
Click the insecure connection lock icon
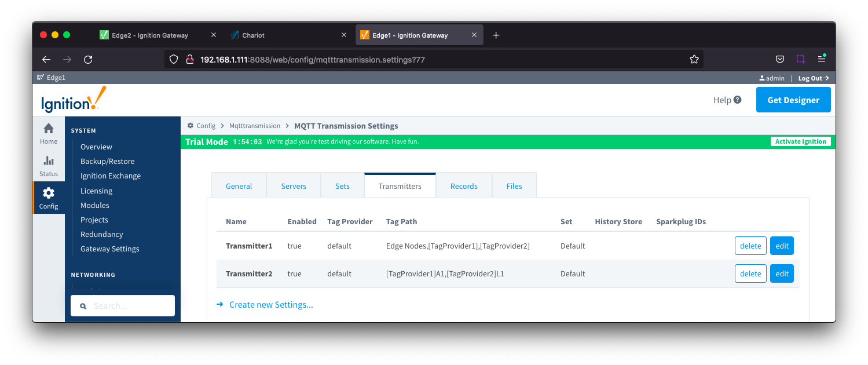tap(189, 59)
